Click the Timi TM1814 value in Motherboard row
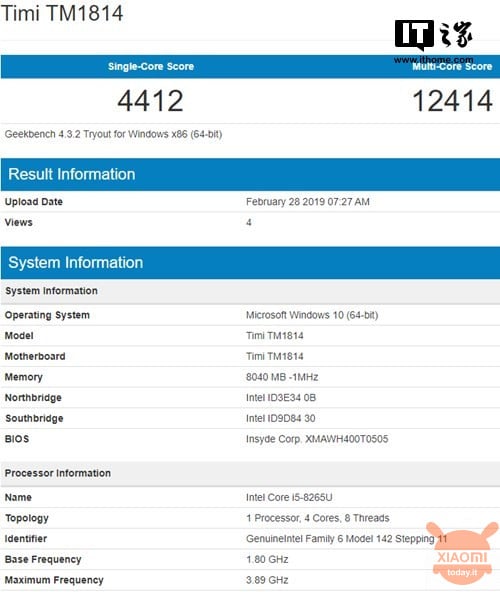 pos(275,356)
